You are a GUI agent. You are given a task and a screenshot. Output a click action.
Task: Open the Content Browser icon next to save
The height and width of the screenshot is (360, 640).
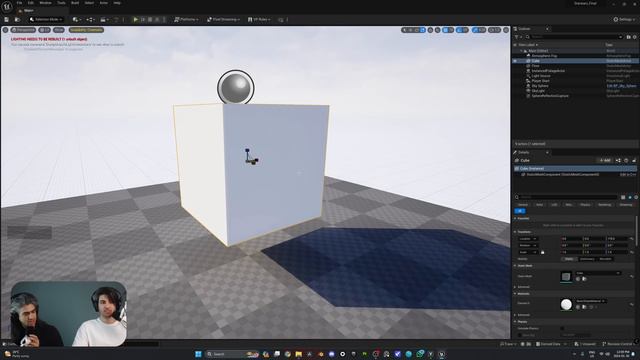(17, 19)
